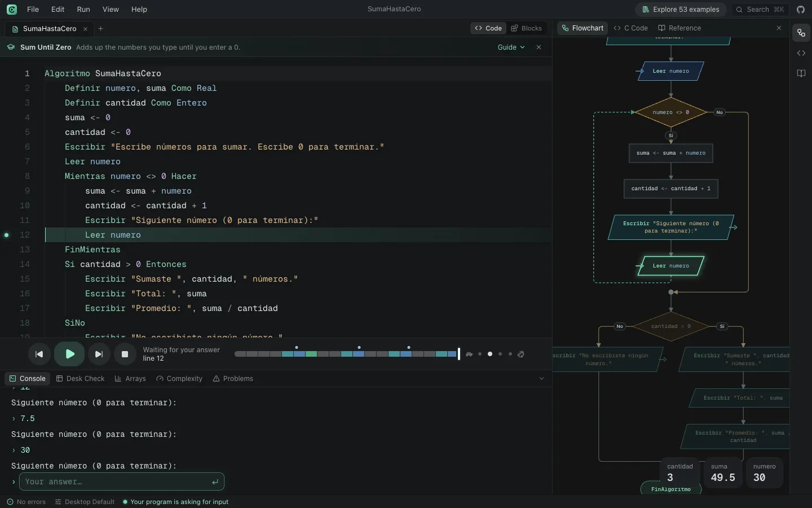Add a new file tab
Image resolution: width=812 pixels, height=508 pixels.
point(100,29)
